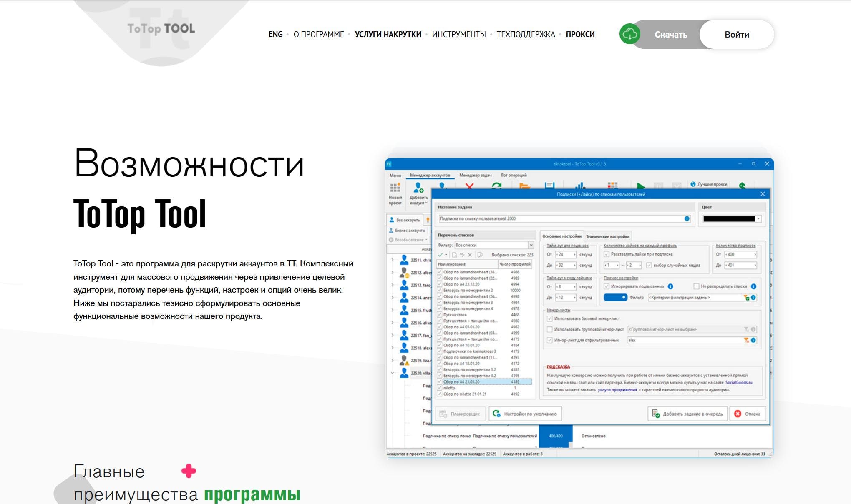Screen dimensions: 851x504
Task: Click the red Отмена cancel icon
Action: pyautogui.click(x=738, y=414)
